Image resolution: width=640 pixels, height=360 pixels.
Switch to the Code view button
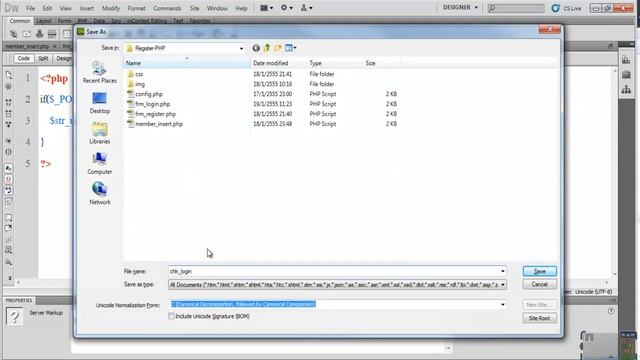[24, 58]
